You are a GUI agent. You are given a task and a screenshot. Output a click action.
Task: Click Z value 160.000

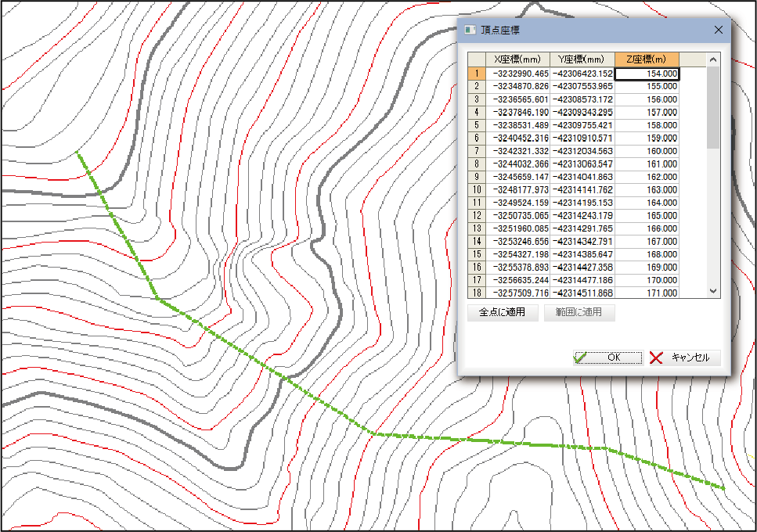(x=647, y=151)
